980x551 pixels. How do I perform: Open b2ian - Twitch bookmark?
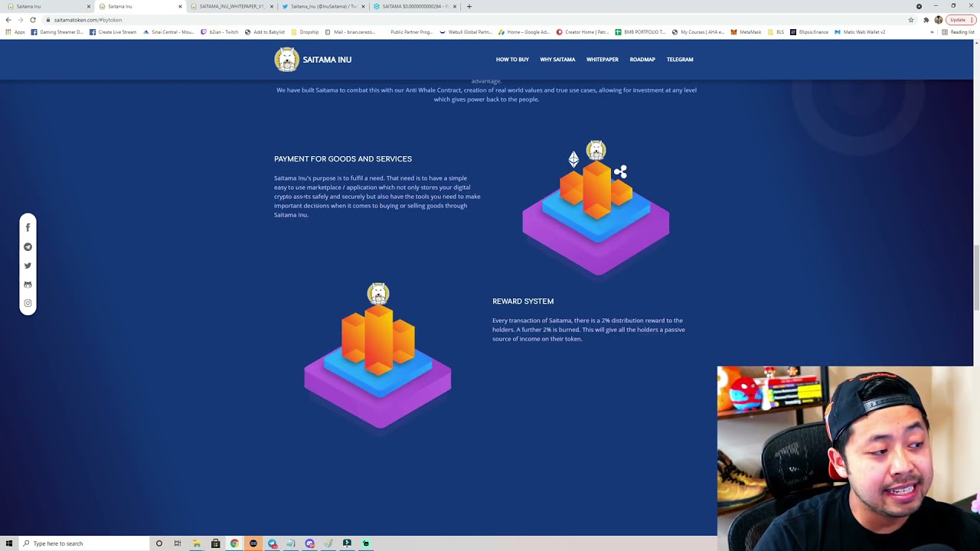point(219,32)
